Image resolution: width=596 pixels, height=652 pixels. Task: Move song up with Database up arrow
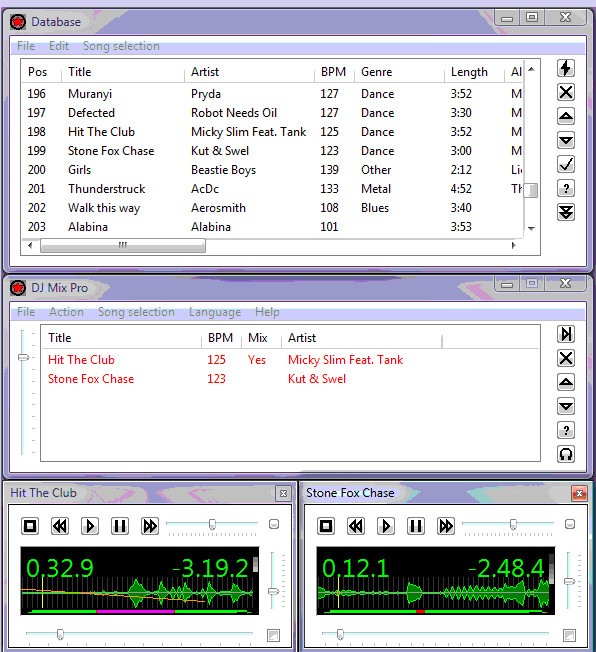[566, 116]
